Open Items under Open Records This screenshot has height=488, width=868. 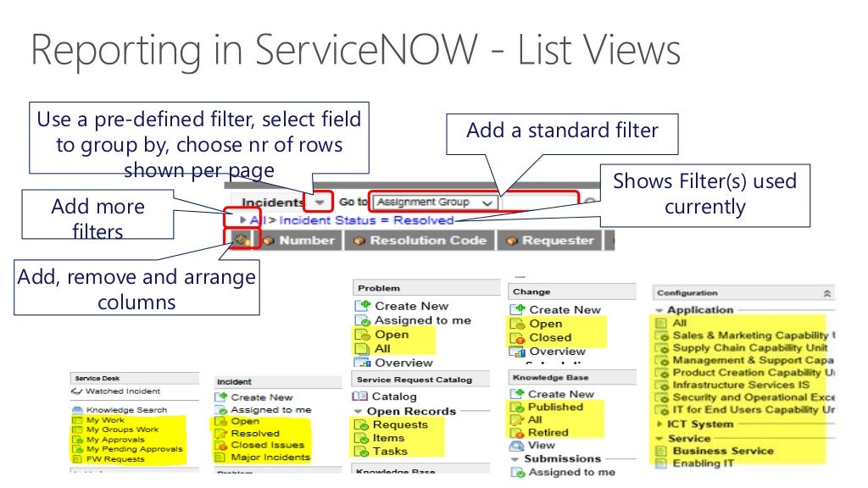(388, 438)
